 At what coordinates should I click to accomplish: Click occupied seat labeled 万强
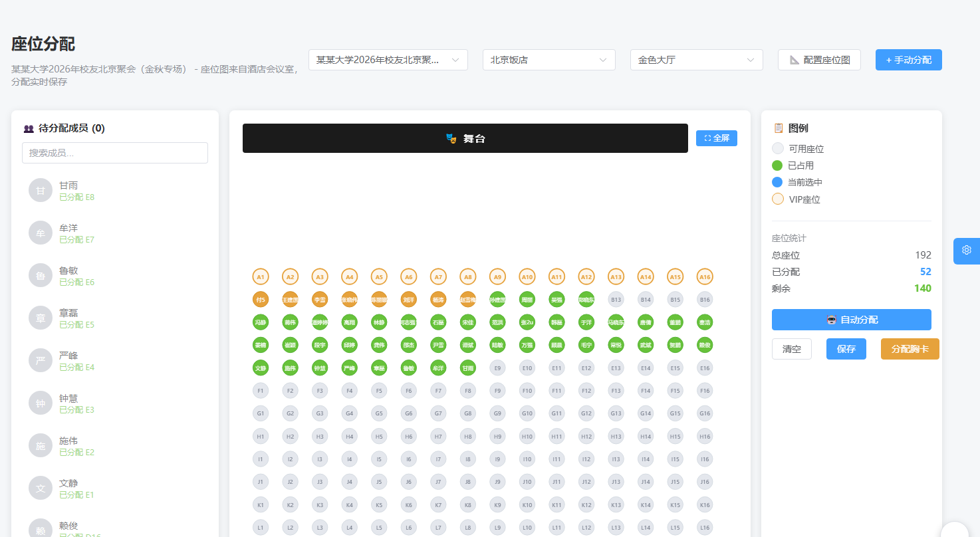tap(527, 344)
